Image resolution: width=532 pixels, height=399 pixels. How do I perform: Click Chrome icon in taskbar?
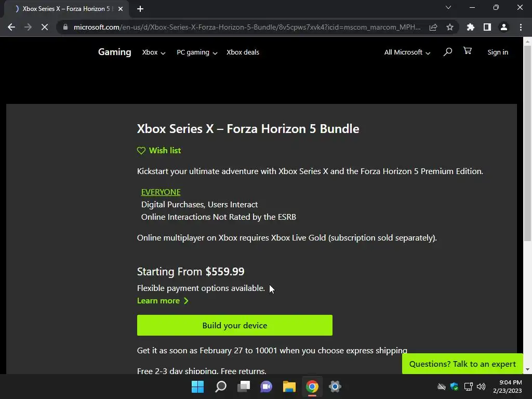coord(312,387)
